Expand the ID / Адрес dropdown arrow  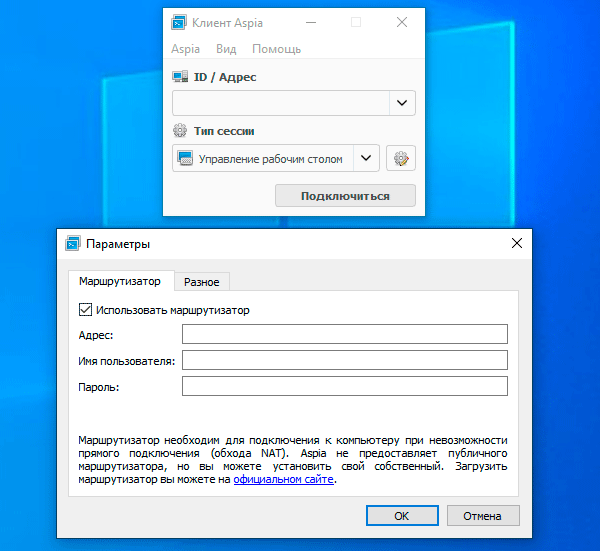402,103
